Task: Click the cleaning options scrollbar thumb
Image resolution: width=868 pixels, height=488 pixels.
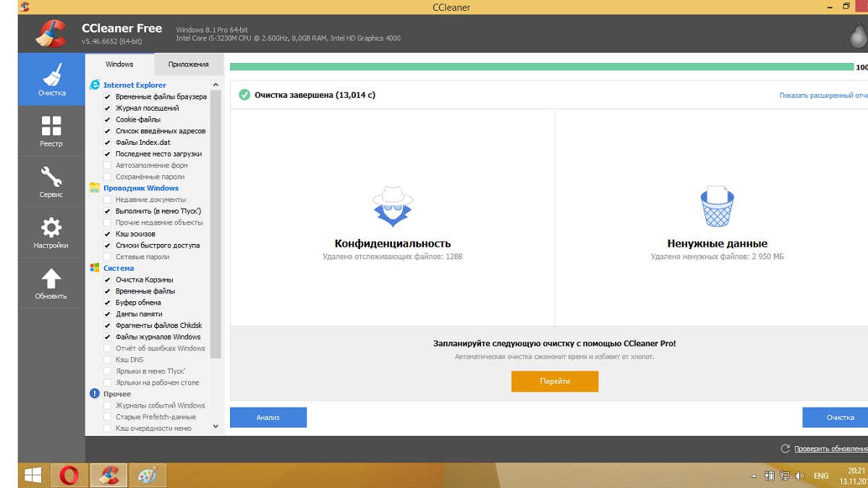Action: [x=216, y=224]
